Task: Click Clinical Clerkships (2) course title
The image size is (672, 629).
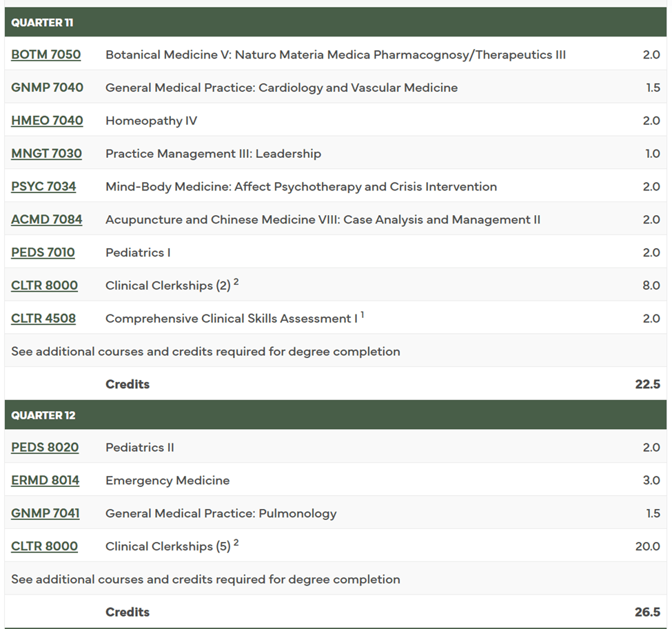Action: [x=168, y=286]
